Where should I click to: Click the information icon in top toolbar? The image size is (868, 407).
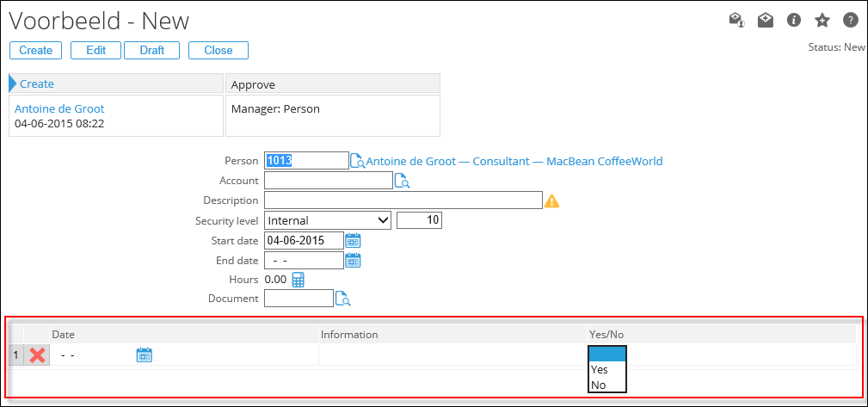pos(794,21)
